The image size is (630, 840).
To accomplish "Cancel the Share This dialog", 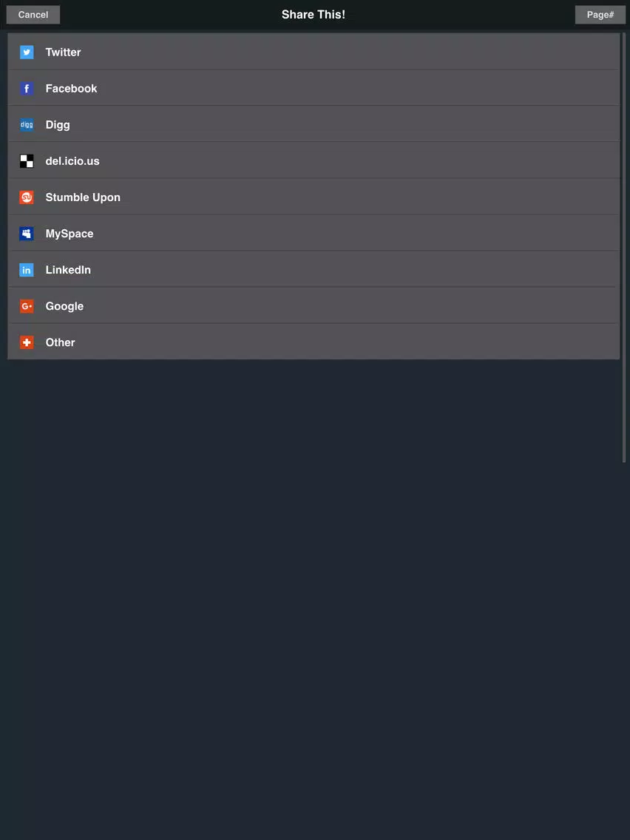I will tap(33, 15).
